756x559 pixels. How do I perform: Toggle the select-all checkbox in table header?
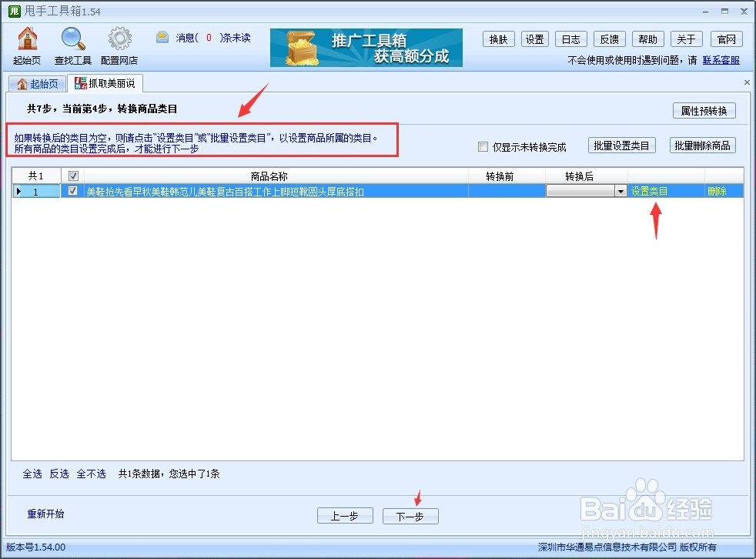pos(72,175)
